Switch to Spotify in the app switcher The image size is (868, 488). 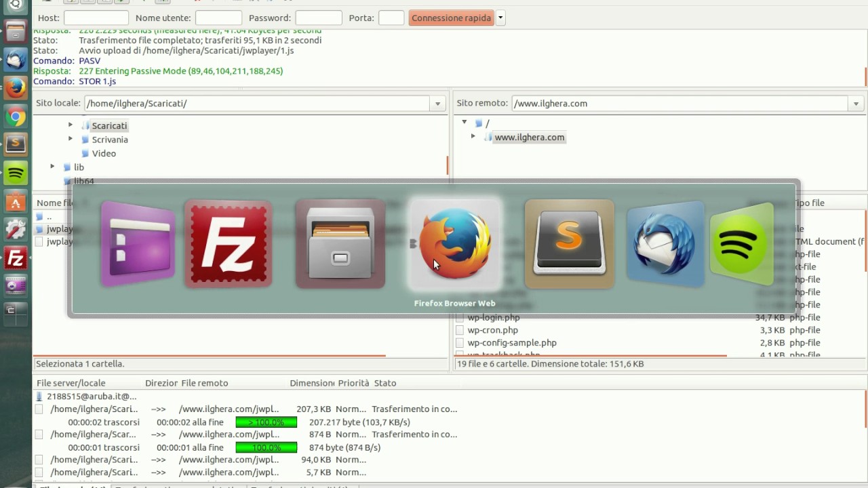coord(742,244)
